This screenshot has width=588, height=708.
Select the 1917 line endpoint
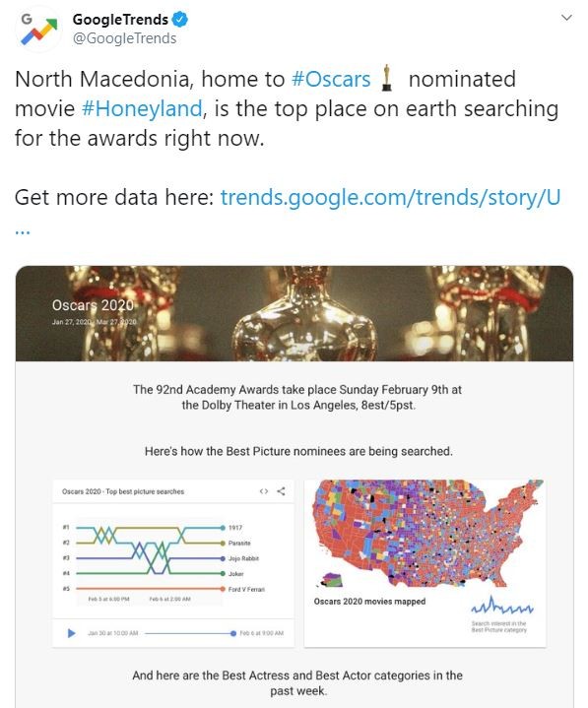pyautogui.click(x=223, y=528)
